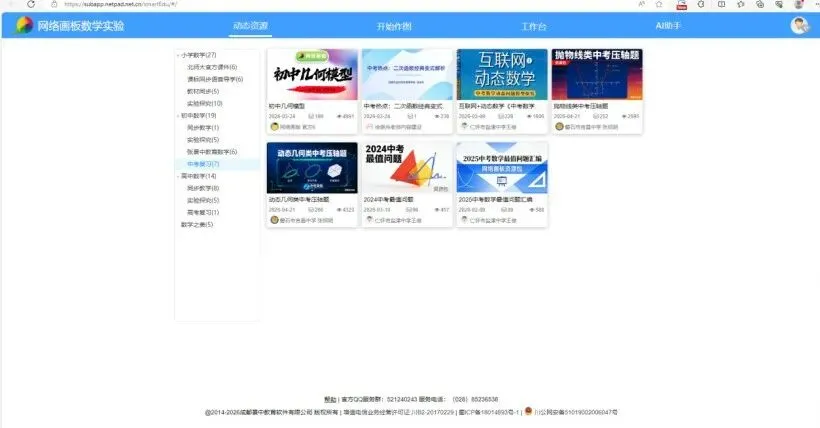Open the 互联网+动态数学 thumbnail
This screenshot has height=428, width=820.
[x=502, y=74]
